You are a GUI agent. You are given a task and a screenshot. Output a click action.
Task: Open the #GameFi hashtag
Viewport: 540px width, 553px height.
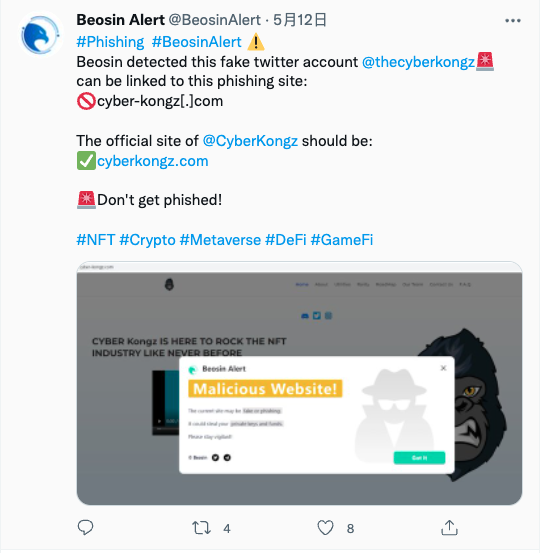tap(342, 240)
